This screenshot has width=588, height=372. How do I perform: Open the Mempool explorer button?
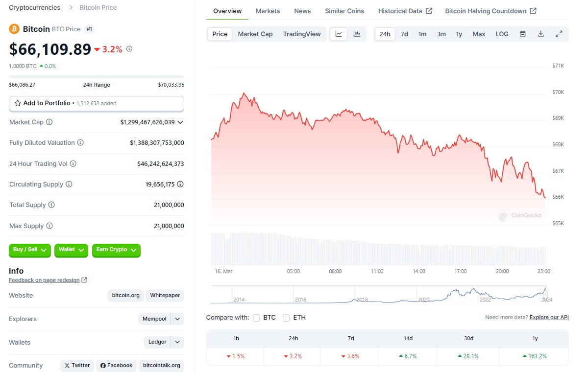[x=154, y=319]
